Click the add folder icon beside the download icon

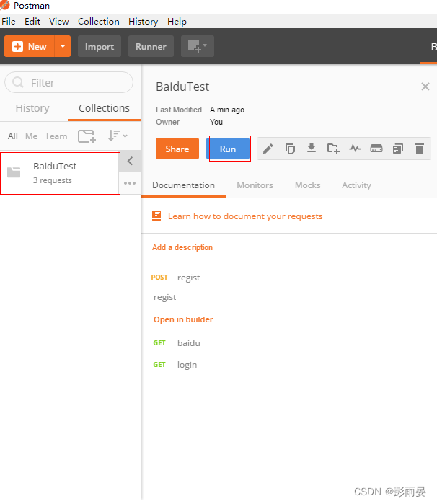pyautogui.click(x=333, y=149)
